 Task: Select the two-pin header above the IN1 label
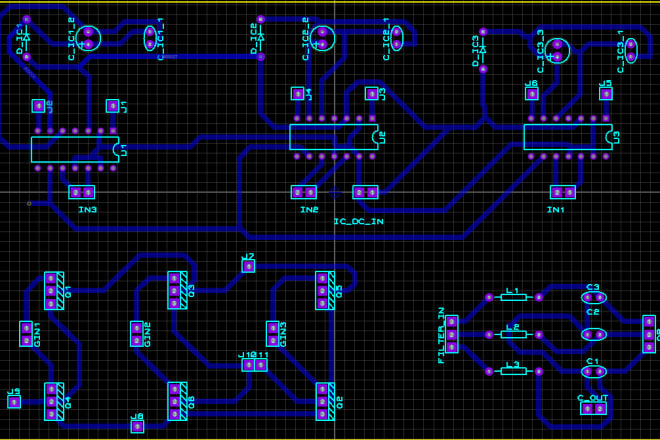(563, 192)
